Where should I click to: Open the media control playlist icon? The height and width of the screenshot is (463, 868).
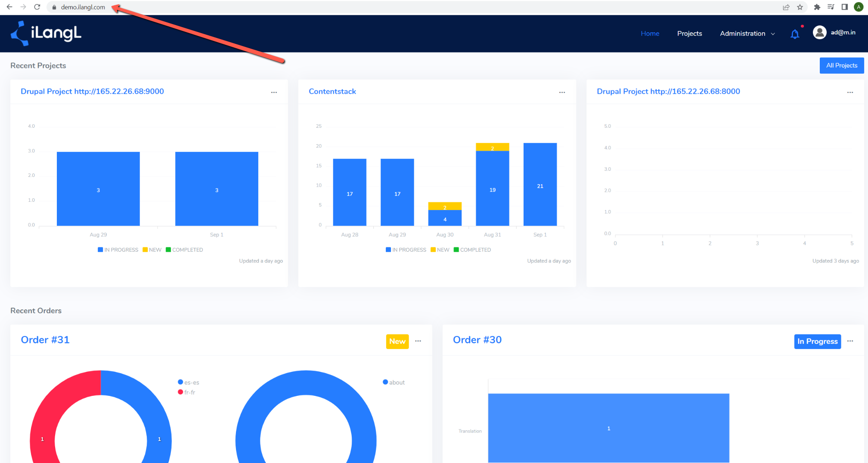[x=831, y=7]
